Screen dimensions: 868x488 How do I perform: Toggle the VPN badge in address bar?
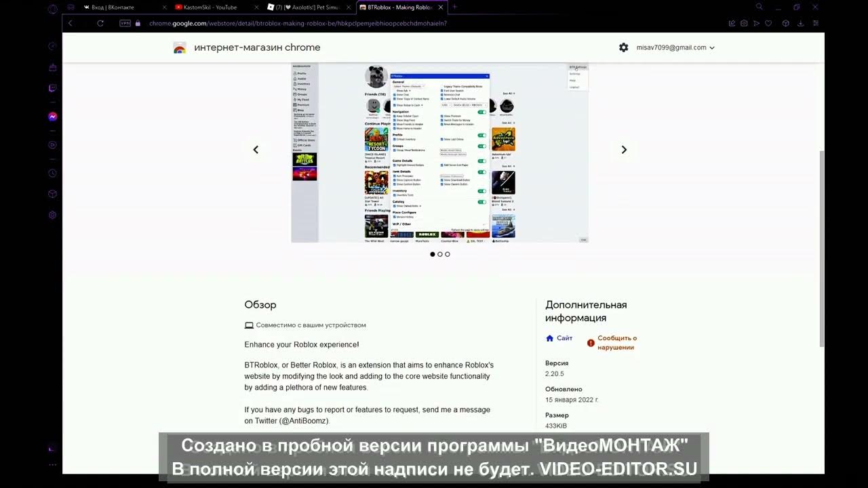pyautogui.click(x=125, y=23)
